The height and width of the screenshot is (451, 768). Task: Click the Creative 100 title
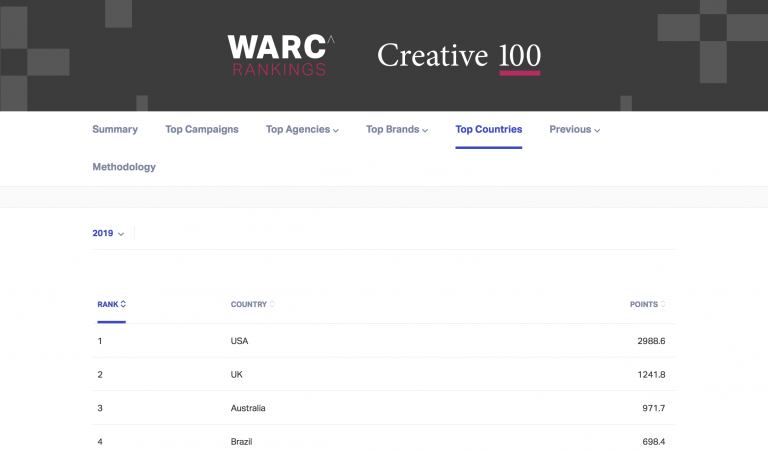click(459, 56)
